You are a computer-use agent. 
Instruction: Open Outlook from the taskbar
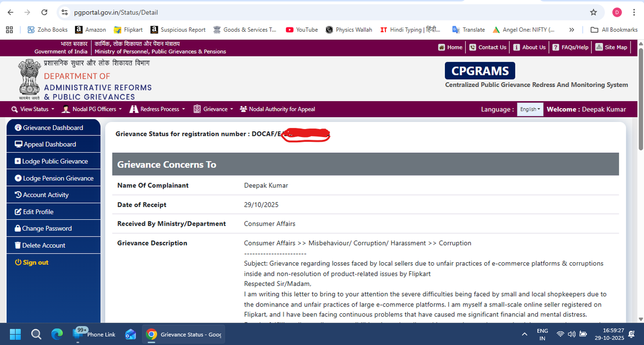click(130, 334)
